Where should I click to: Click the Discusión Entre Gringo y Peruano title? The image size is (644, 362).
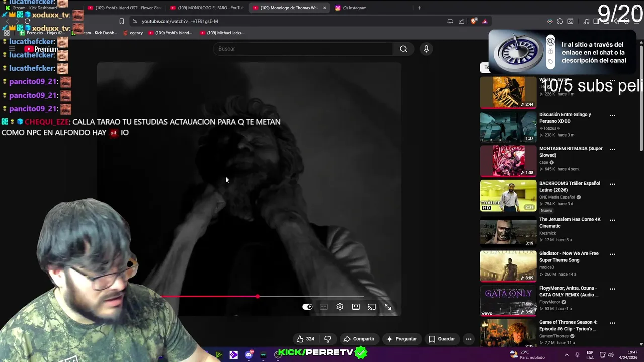[565, 117]
